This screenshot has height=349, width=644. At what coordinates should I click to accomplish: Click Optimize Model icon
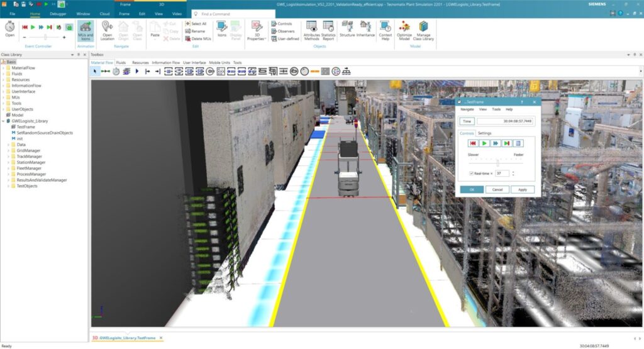pyautogui.click(x=404, y=31)
